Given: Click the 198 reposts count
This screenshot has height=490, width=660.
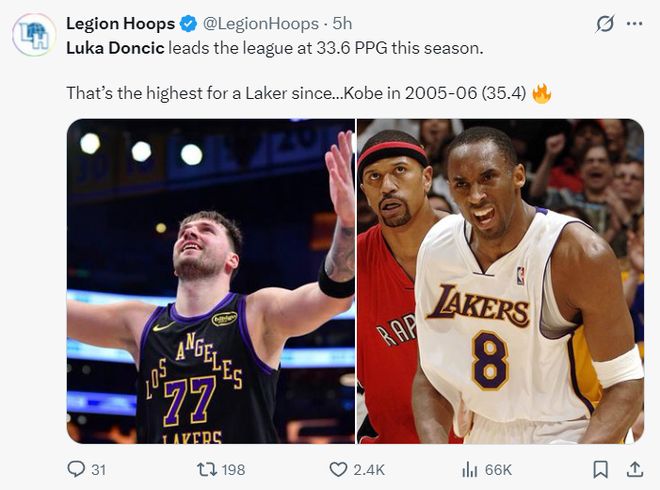Looking at the screenshot, I should coord(234,469).
